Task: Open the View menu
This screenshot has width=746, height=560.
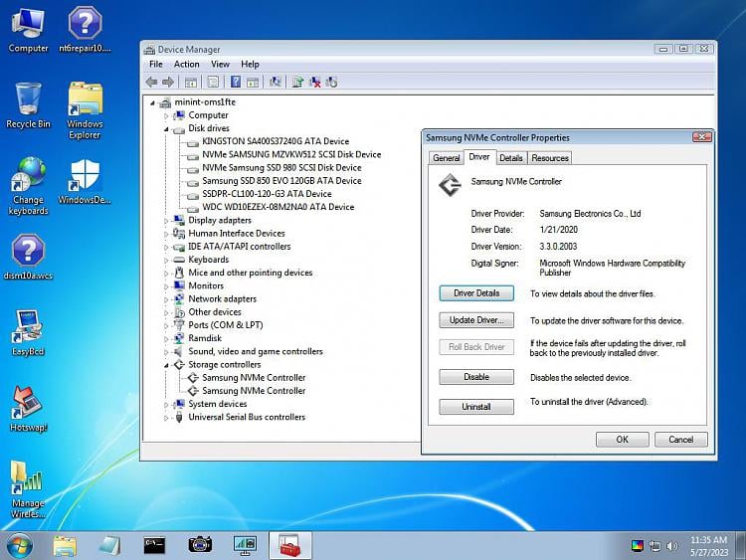Action: (220, 65)
